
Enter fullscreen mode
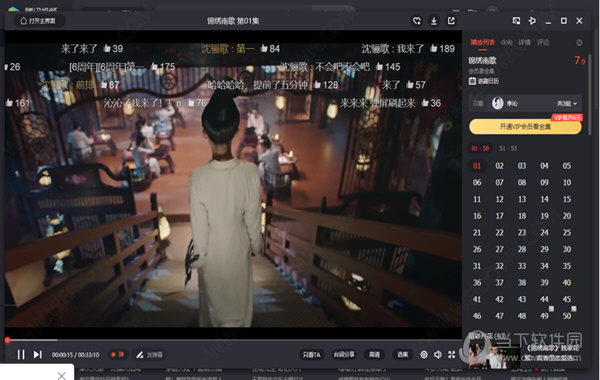(x=452, y=355)
